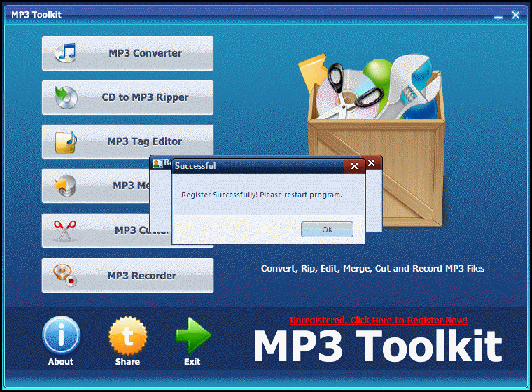Click the MP3 Merger disc stack icon

point(65,185)
